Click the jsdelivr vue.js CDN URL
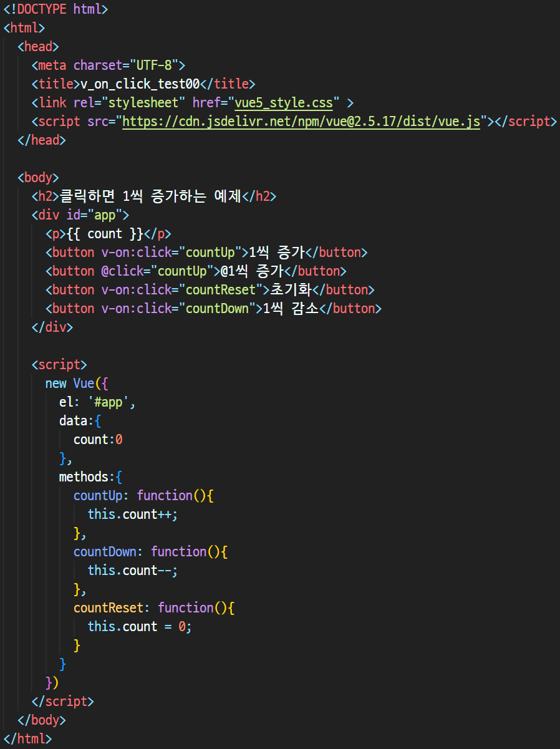This screenshot has width=560, height=749. 301,121
